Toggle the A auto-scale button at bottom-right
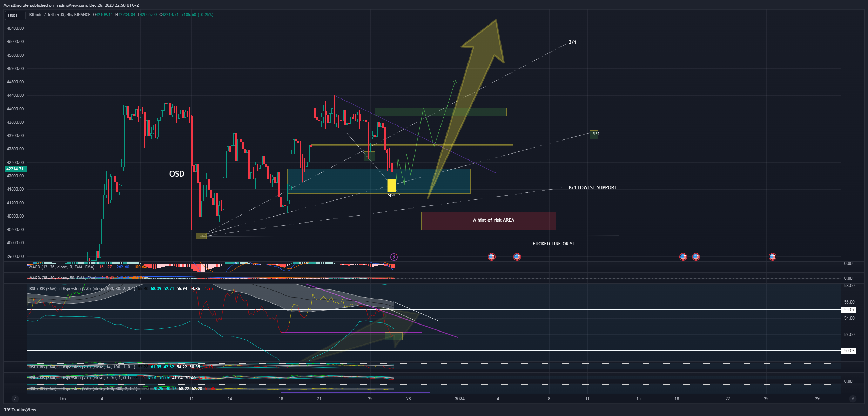Image resolution: width=868 pixels, height=416 pixels. pos(853,398)
